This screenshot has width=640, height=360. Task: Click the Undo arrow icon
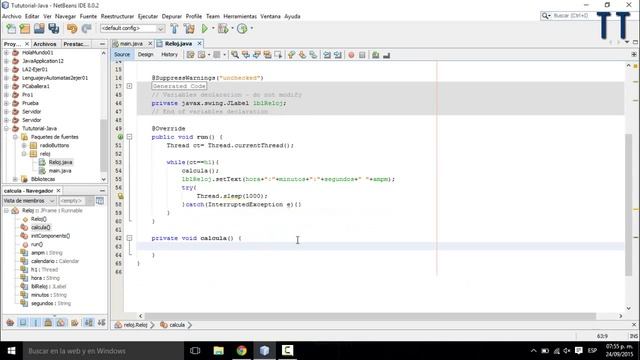pos(72,29)
